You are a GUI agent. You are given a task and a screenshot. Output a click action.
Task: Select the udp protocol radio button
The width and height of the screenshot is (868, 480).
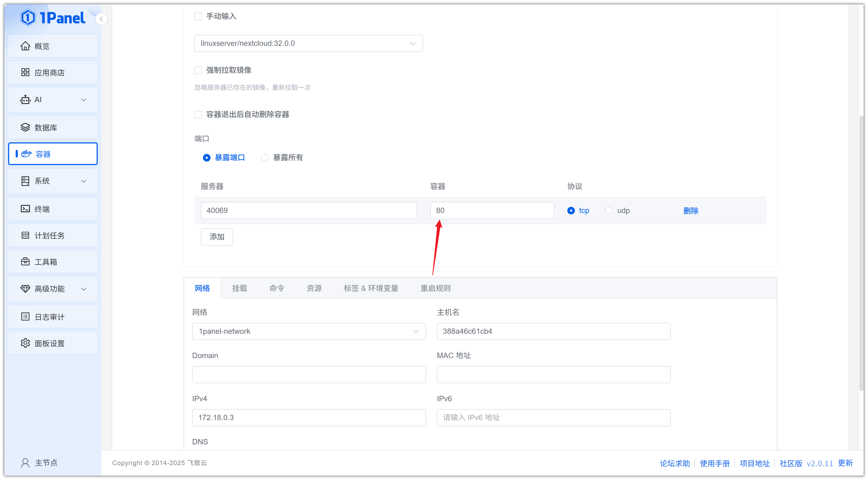[609, 211]
